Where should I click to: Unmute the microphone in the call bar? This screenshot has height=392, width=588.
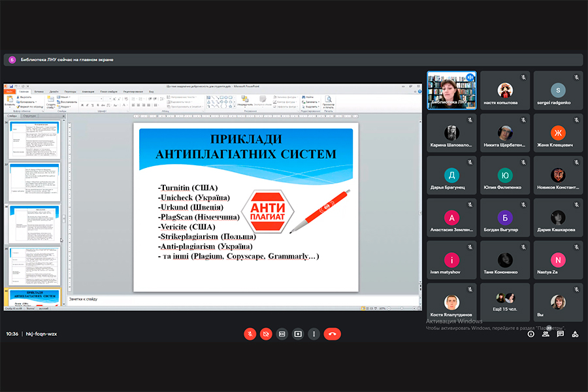click(250, 334)
